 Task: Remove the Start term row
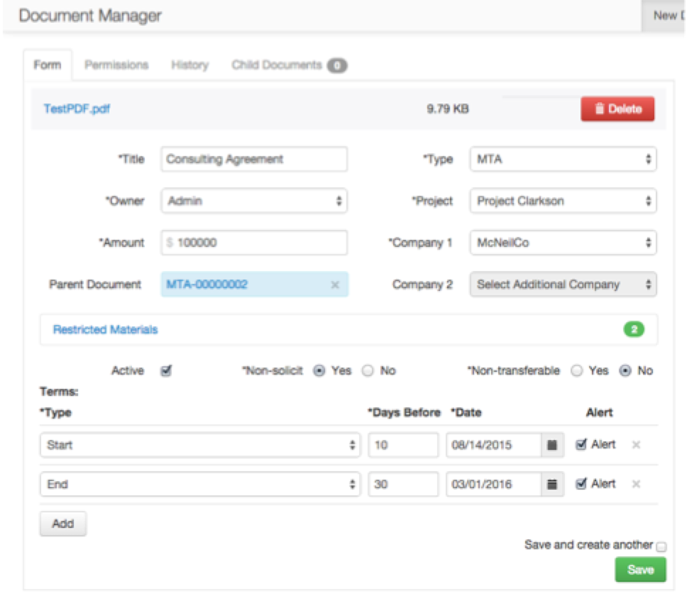click(636, 445)
